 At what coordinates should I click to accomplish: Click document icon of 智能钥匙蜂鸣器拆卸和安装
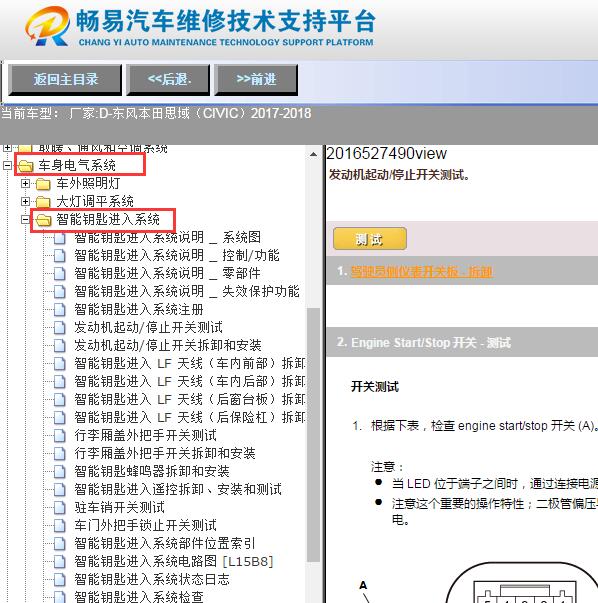point(60,472)
